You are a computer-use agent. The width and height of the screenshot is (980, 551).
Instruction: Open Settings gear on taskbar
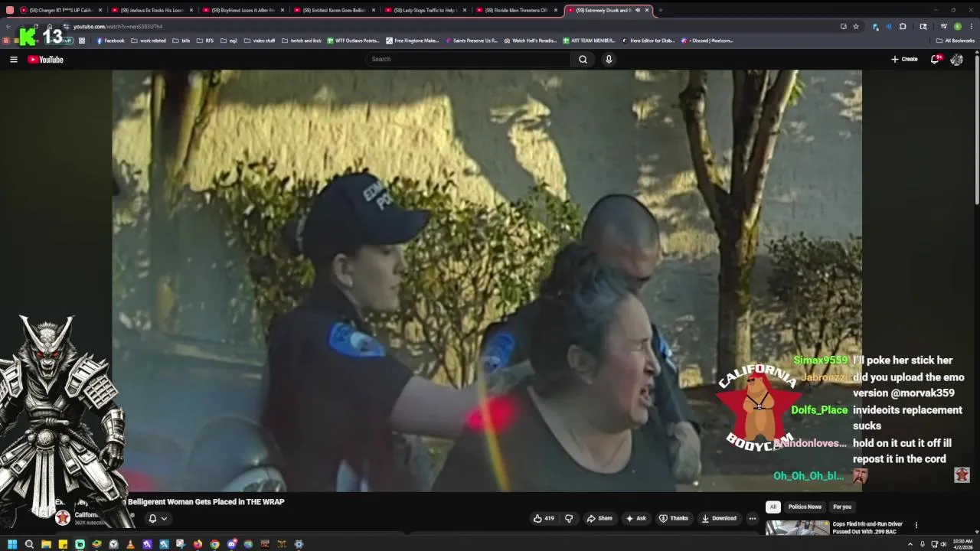point(299,544)
